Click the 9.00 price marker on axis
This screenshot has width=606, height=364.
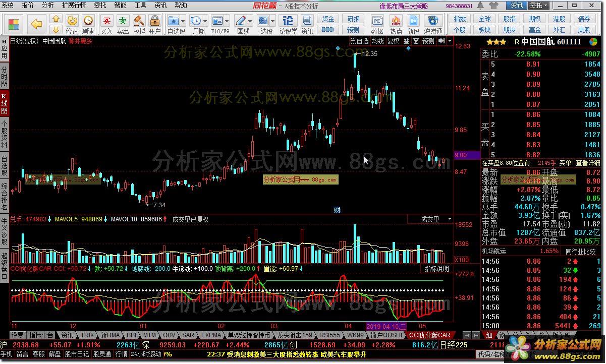(x=467, y=155)
